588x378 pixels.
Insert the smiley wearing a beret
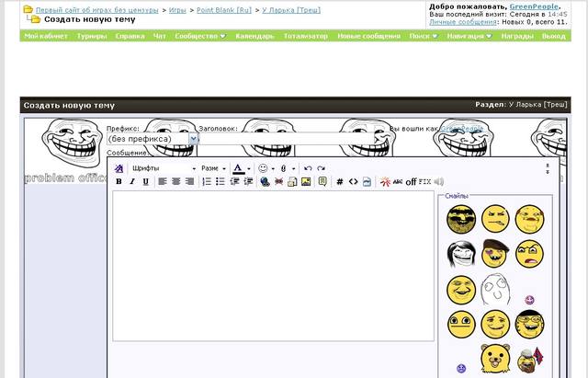click(x=495, y=253)
